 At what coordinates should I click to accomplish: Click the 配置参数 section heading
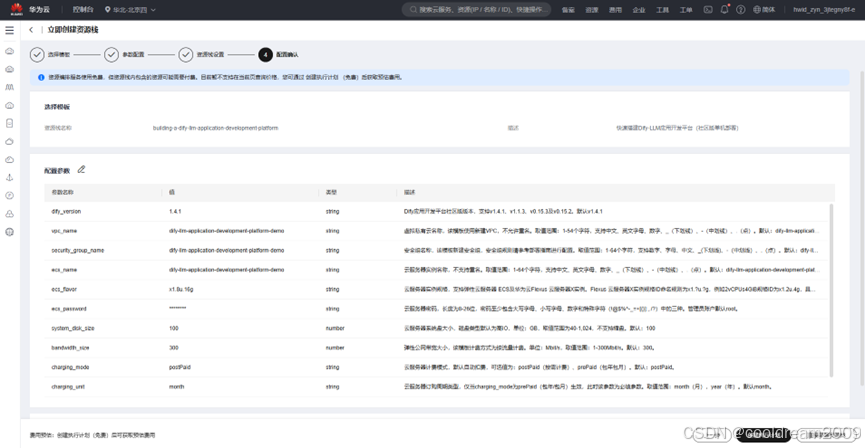[57, 170]
